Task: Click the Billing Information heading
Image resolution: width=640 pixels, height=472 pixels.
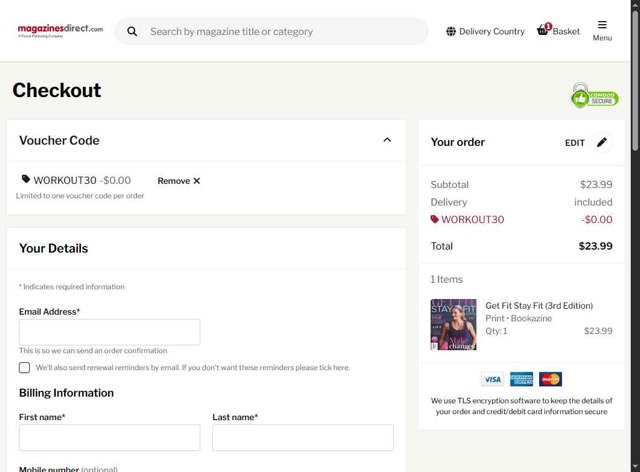Action: pyautogui.click(x=66, y=393)
